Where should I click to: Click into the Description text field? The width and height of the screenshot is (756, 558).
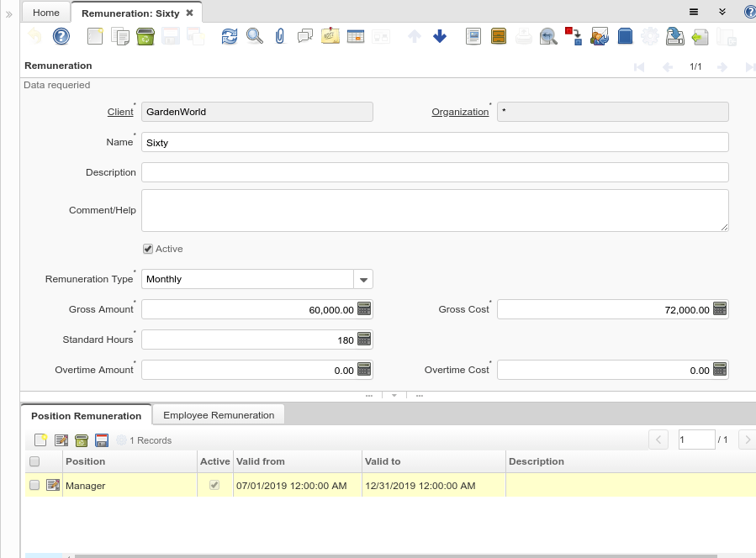[434, 172]
